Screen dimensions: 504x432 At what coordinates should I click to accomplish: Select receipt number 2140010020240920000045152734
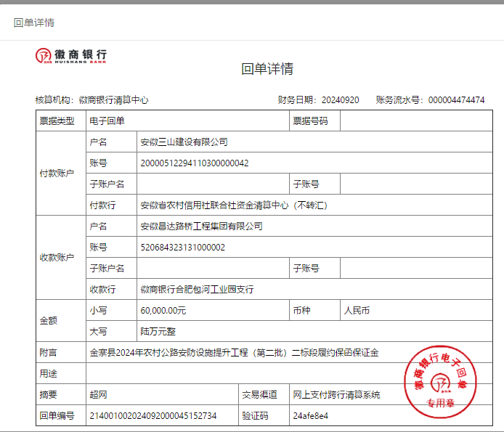point(153,416)
